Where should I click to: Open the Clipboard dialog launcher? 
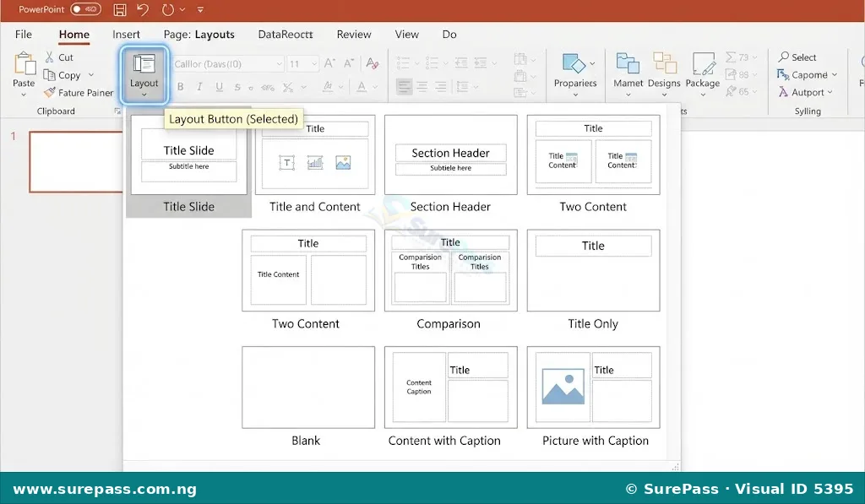click(117, 111)
